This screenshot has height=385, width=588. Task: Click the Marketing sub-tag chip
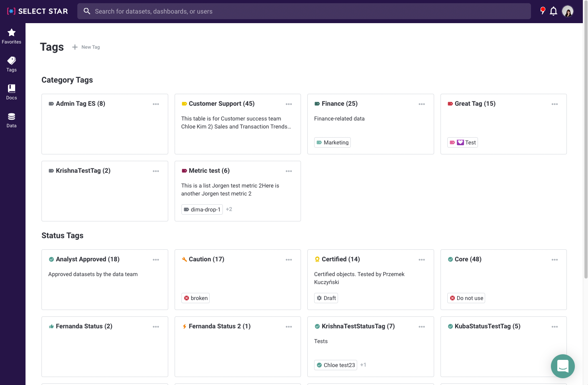point(332,142)
